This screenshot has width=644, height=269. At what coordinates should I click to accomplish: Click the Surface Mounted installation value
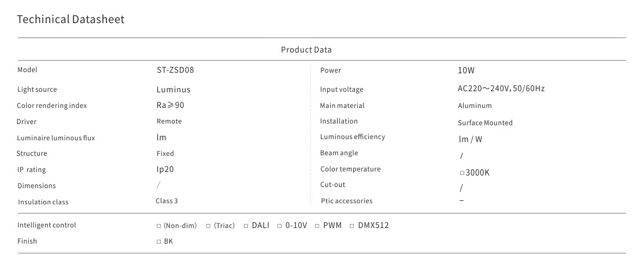coord(485,123)
